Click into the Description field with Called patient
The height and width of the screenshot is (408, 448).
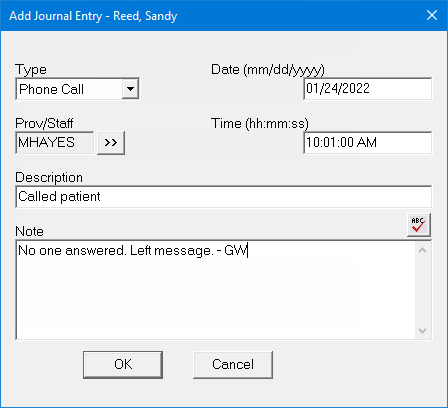coord(223,197)
